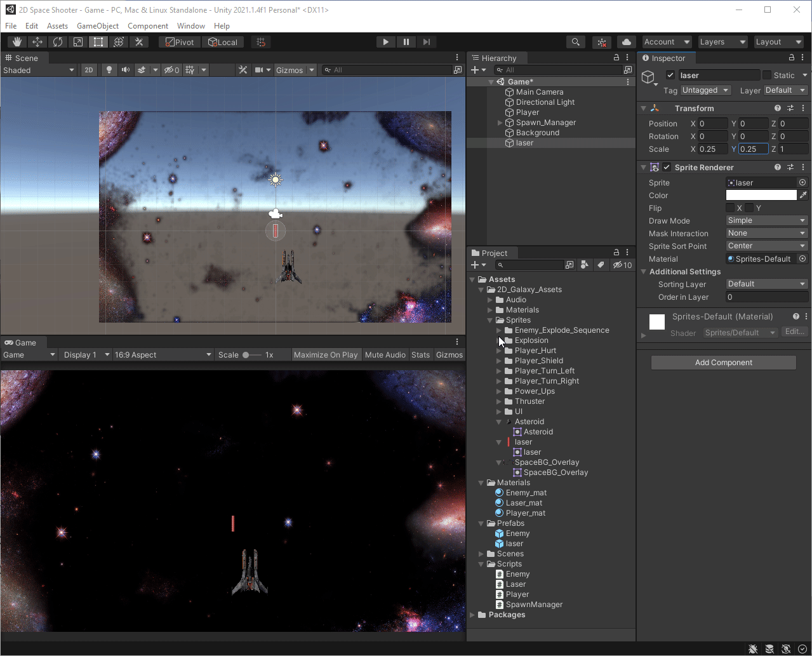Open Mask Interaction dropdown
Image resolution: width=812 pixels, height=656 pixels.
coord(767,233)
